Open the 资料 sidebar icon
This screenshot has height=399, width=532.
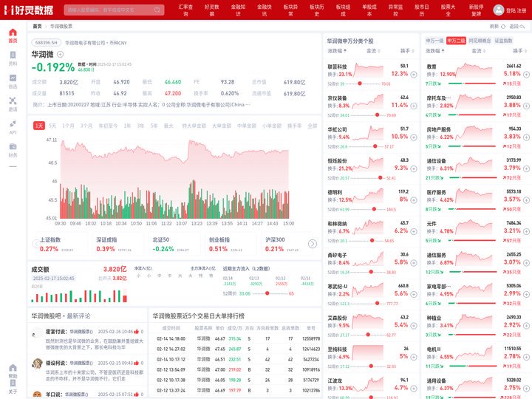tap(13, 55)
